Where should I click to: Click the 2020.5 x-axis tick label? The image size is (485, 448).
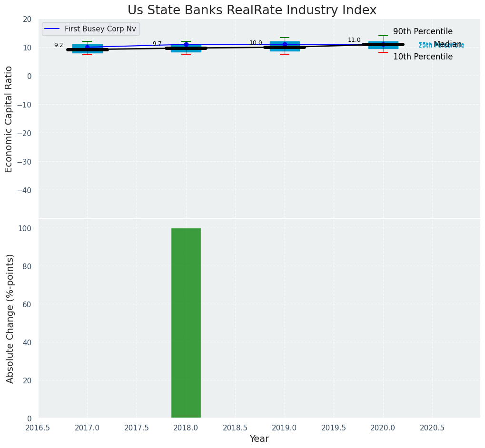432,428
